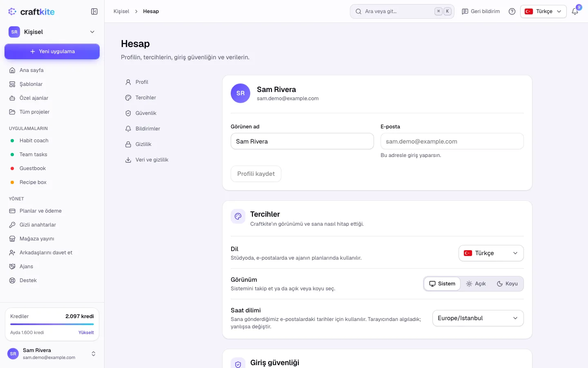Click the Özel ajanlar robot icon
The width and height of the screenshot is (588, 368).
point(12,98)
